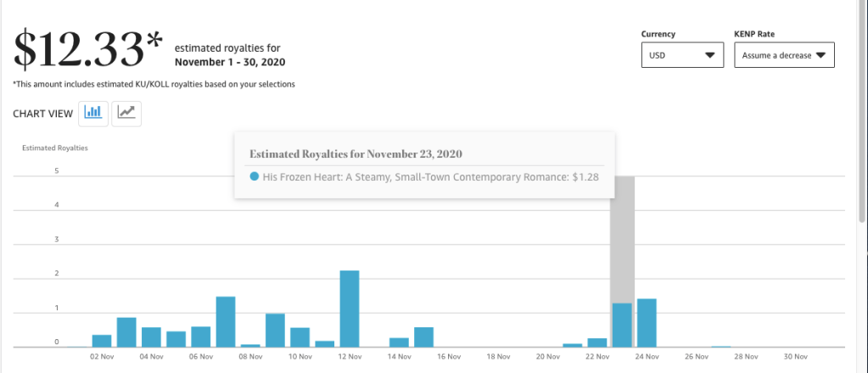The height and width of the screenshot is (373, 868).
Task: Click the vertical scrollbar on right edge
Action: 861,127
